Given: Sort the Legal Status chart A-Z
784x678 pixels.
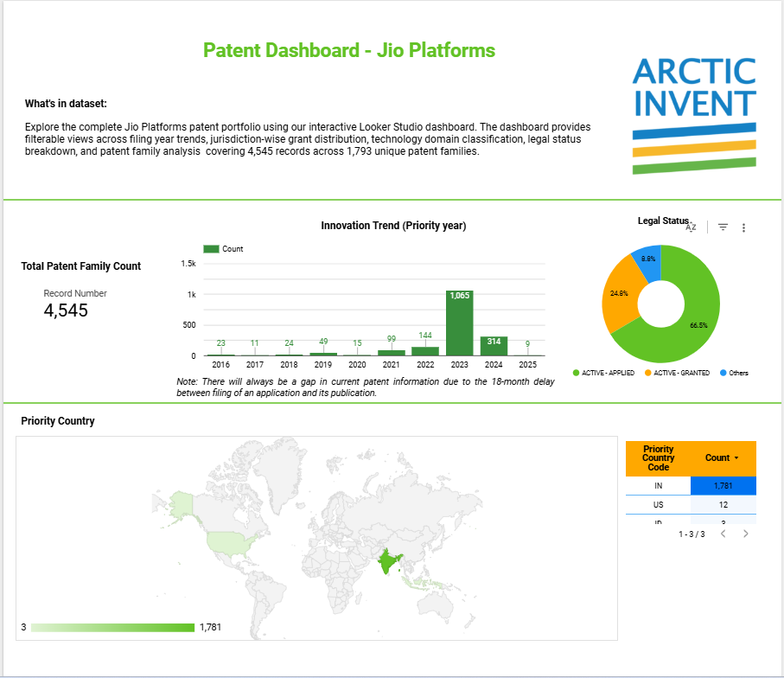Looking at the screenshot, I should tap(691, 227).
